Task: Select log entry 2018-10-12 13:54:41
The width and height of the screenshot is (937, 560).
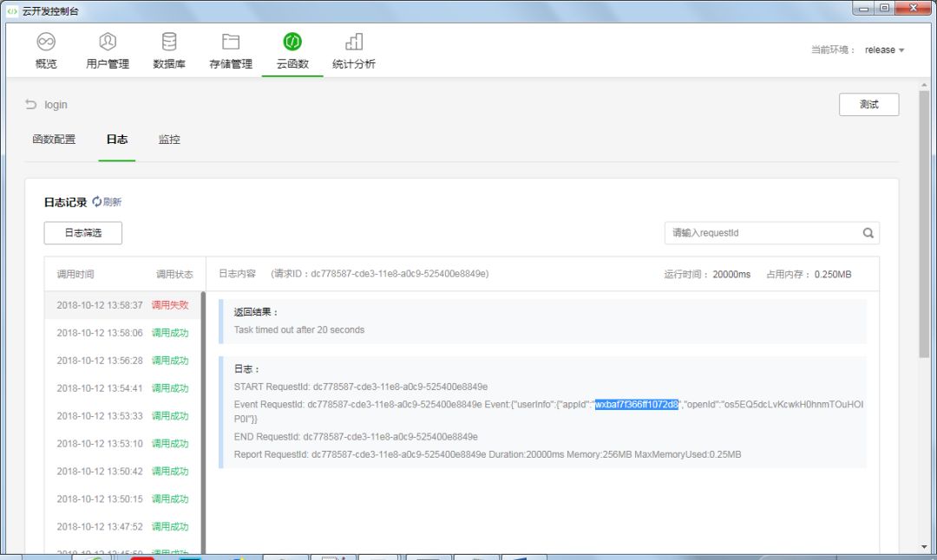Action: [122, 388]
